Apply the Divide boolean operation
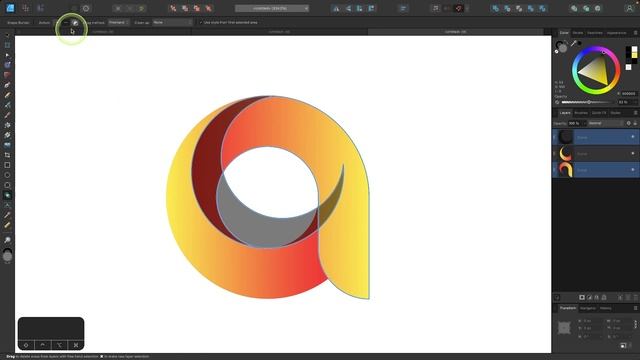 click(x=542, y=8)
